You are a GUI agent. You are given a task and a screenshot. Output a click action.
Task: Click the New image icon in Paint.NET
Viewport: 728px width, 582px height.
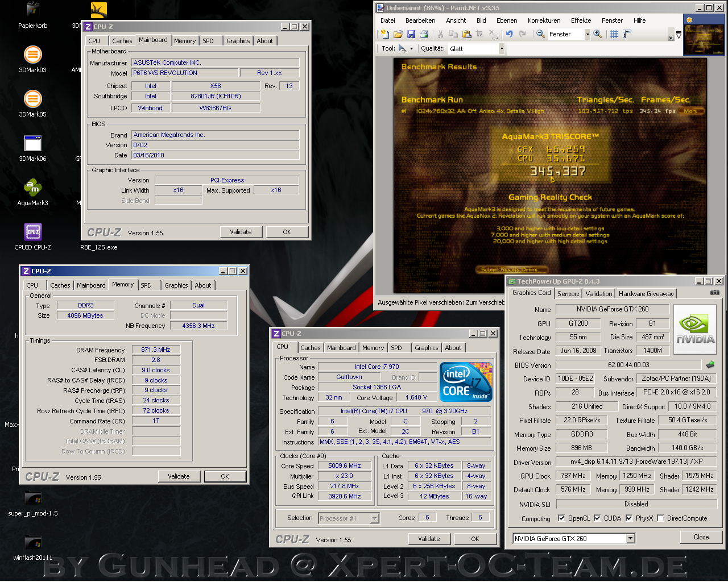pos(386,34)
